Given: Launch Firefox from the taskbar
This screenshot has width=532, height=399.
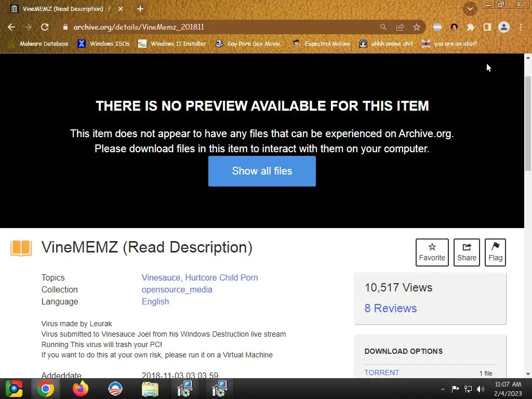Looking at the screenshot, I should pos(81,389).
